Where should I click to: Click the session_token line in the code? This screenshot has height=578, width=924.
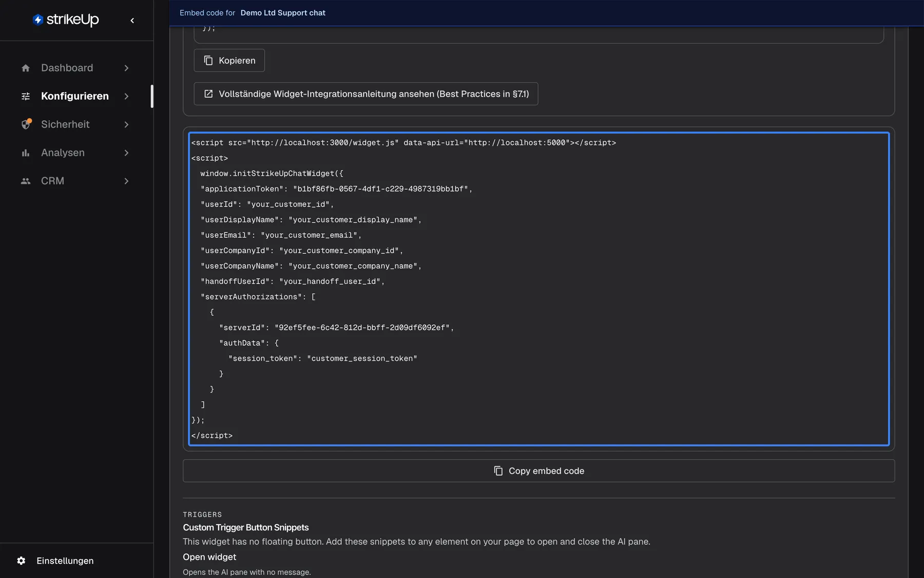click(x=323, y=359)
